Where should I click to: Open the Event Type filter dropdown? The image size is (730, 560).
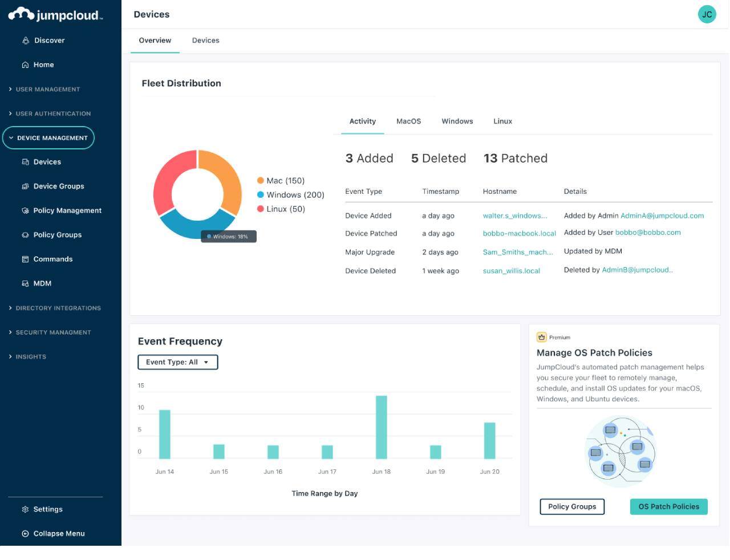tap(177, 362)
